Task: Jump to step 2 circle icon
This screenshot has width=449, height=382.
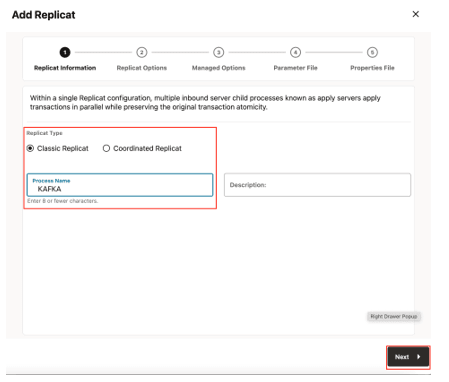Action: coord(142,52)
